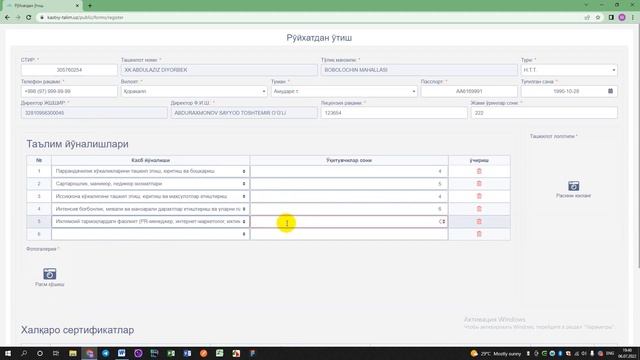Click the teachers count field in row 3
The width and height of the screenshot is (640, 360).
[x=349, y=196]
